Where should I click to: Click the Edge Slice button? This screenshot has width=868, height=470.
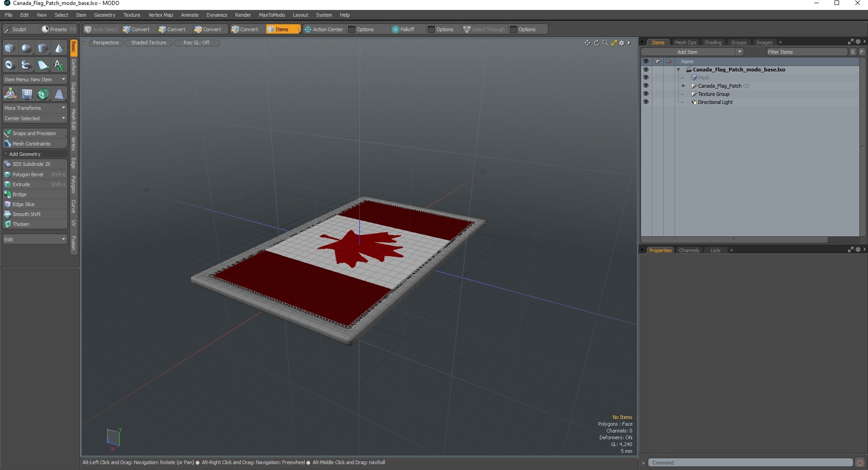tap(35, 204)
